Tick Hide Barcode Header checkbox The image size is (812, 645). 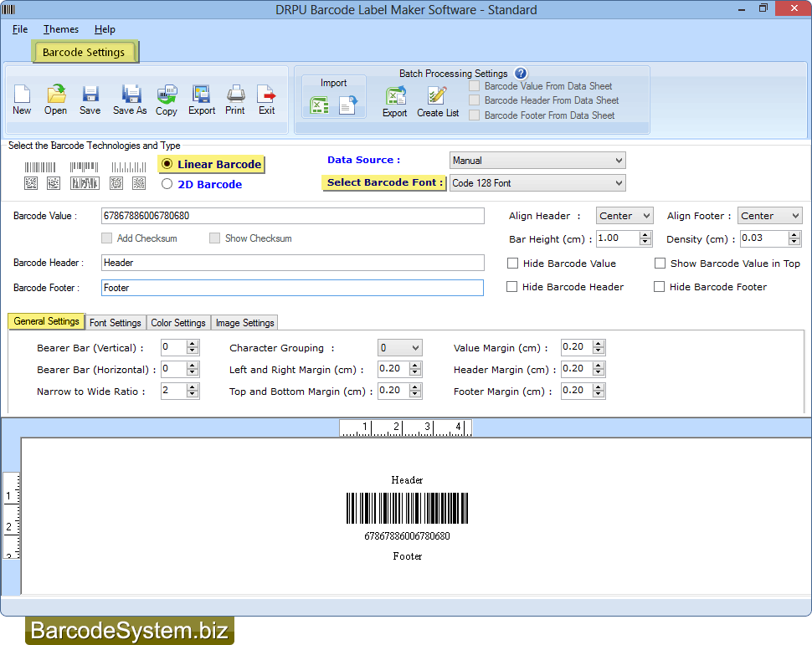pos(511,287)
